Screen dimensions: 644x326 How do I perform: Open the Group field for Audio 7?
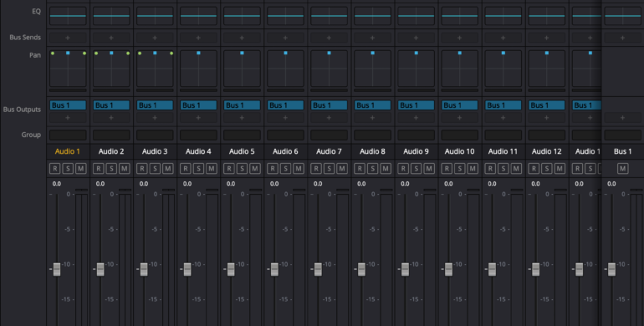(x=329, y=135)
